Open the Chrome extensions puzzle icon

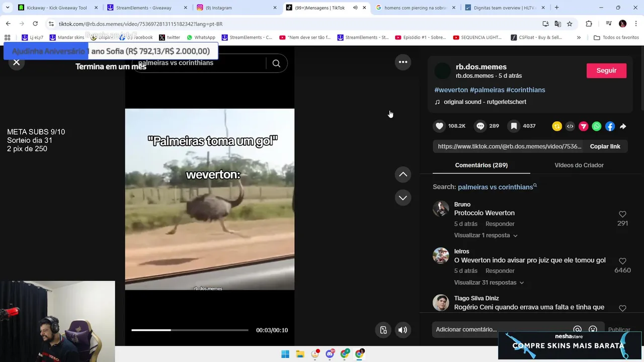[589, 24]
